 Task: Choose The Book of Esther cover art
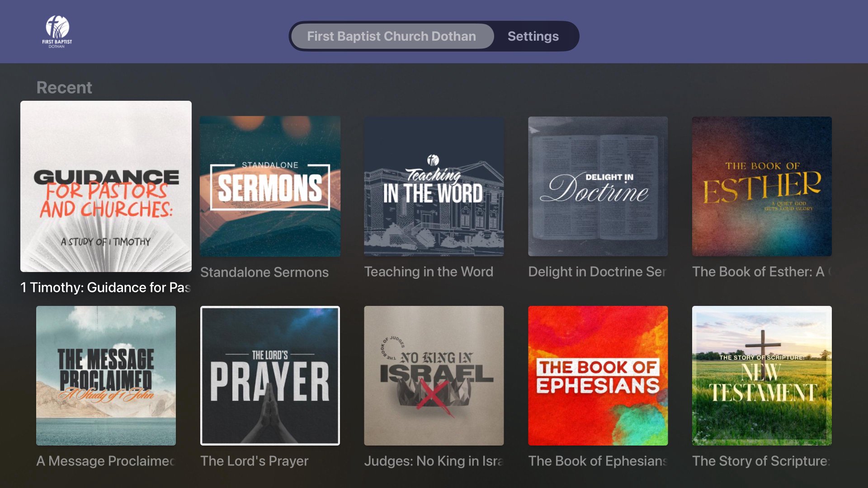point(761,186)
